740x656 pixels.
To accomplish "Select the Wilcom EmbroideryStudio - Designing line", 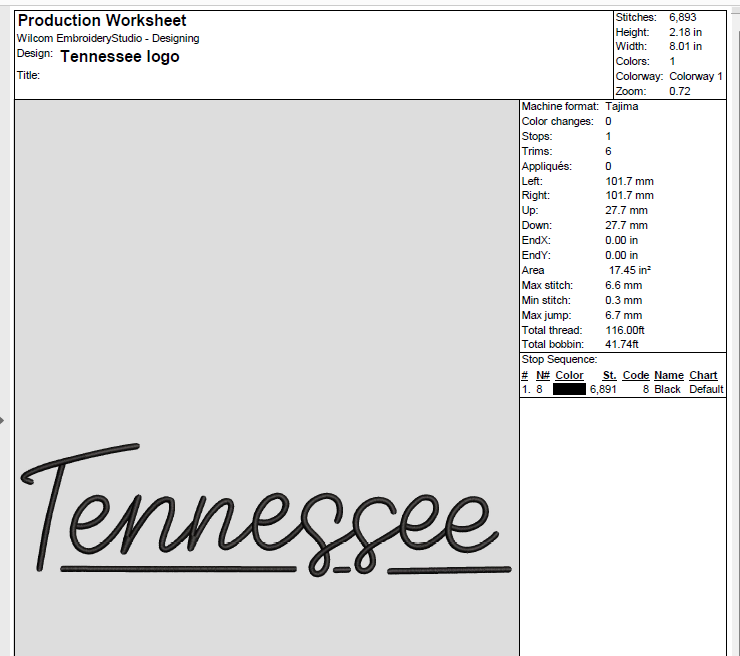I will point(108,38).
